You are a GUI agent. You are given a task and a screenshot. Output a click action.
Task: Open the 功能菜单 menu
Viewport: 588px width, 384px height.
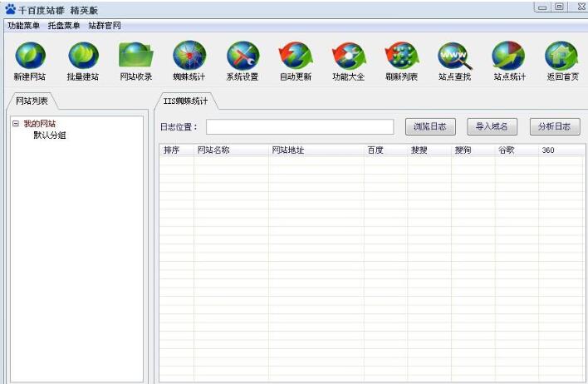pos(23,26)
